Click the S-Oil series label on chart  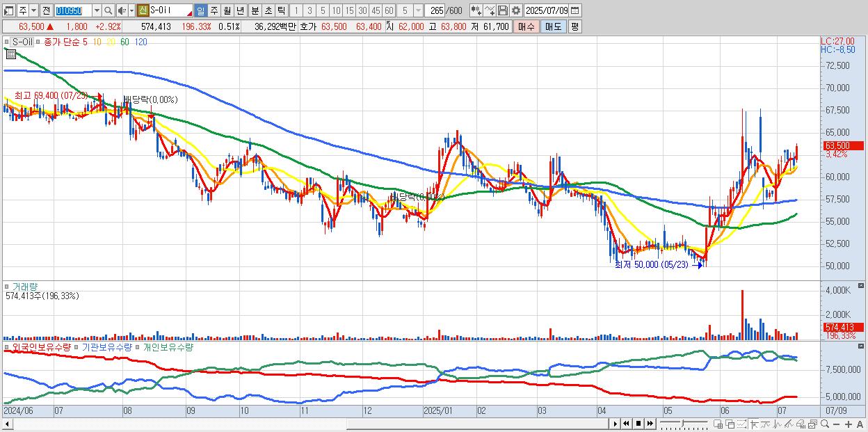(24, 42)
